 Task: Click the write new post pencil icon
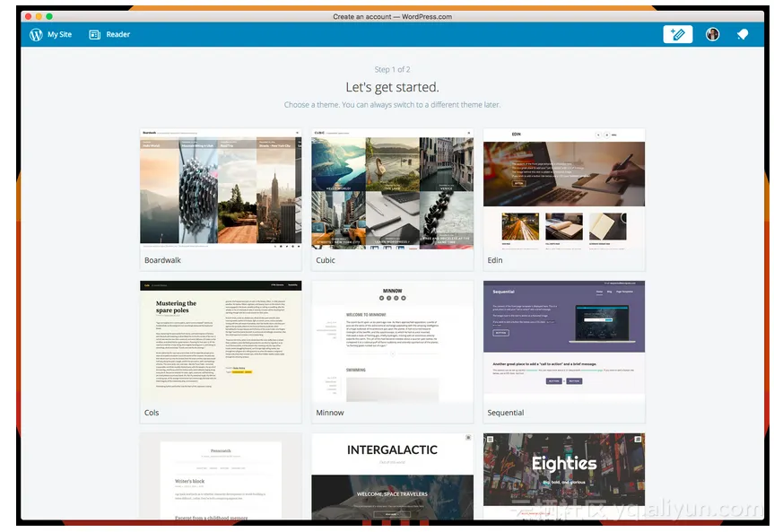pos(677,34)
